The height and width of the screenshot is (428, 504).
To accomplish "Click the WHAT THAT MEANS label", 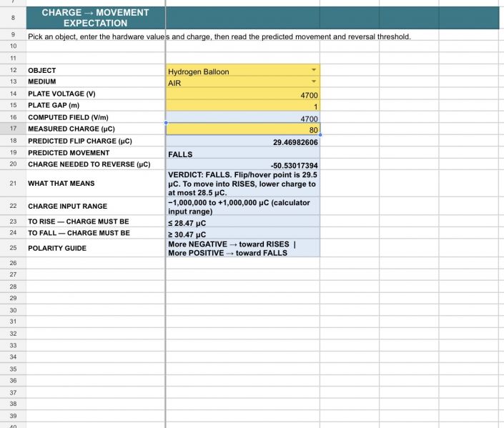I will click(x=61, y=184).
